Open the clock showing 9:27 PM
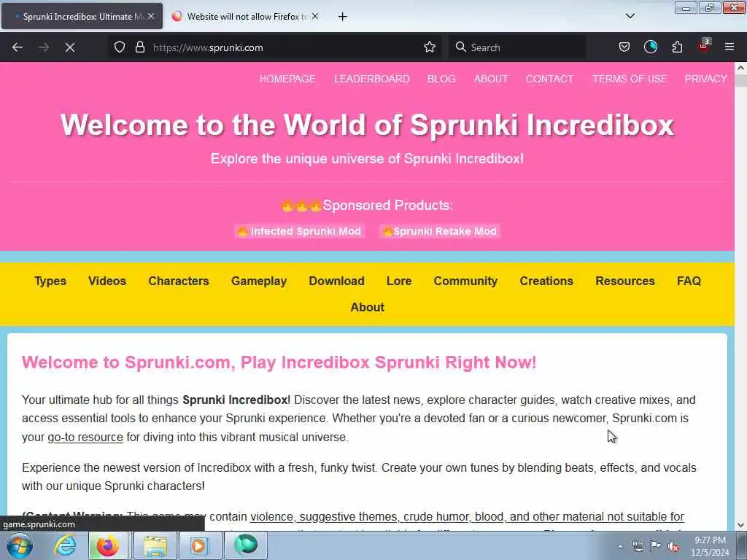Image resolution: width=747 pixels, height=560 pixels. pos(710,546)
